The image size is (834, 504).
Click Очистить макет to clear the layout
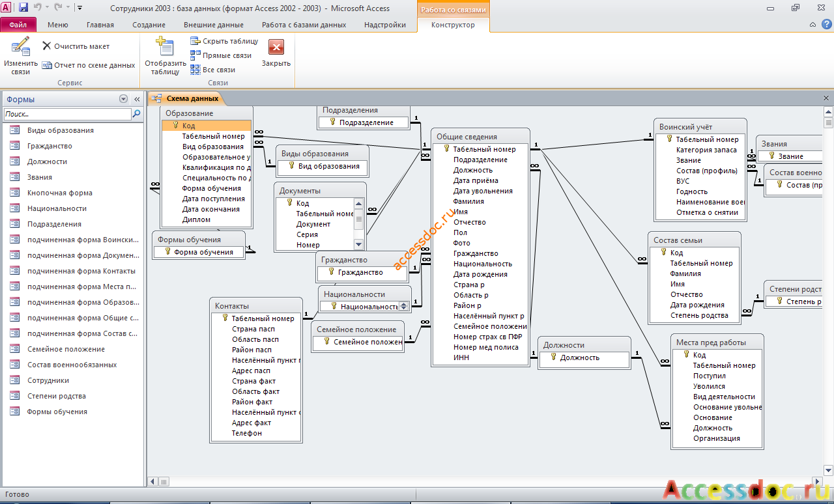(x=76, y=46)
